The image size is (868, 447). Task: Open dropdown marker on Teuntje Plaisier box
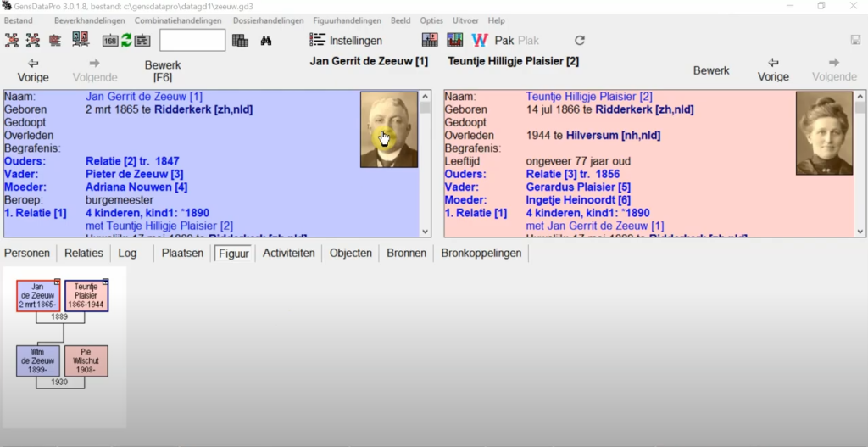[106, 282]
